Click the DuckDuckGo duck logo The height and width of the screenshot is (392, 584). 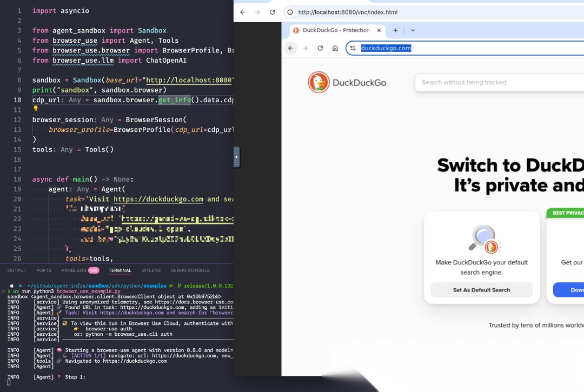tap(318, 82)
